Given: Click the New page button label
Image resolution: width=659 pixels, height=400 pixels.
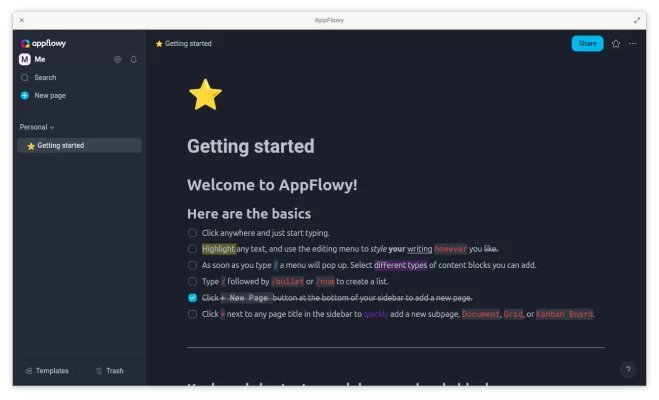Looking at the screenshot, I should (x=50, y=95).
